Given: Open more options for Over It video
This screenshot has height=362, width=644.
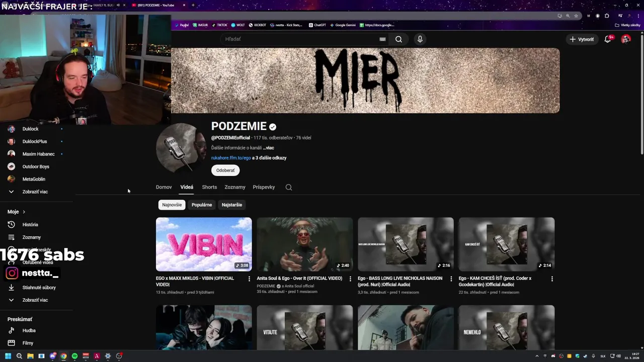Looking at the screenshot, I should (350, 279).
